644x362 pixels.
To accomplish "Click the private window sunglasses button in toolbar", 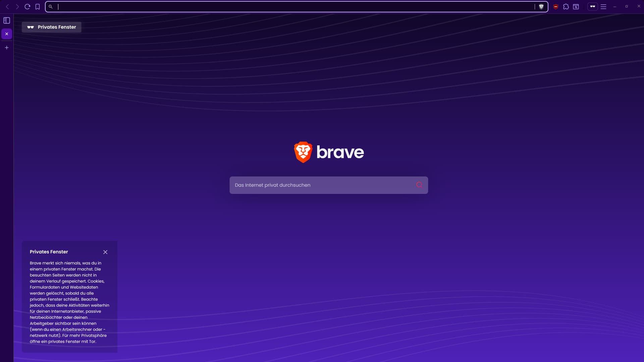I will pyautogui.click(x=592, y=7).
